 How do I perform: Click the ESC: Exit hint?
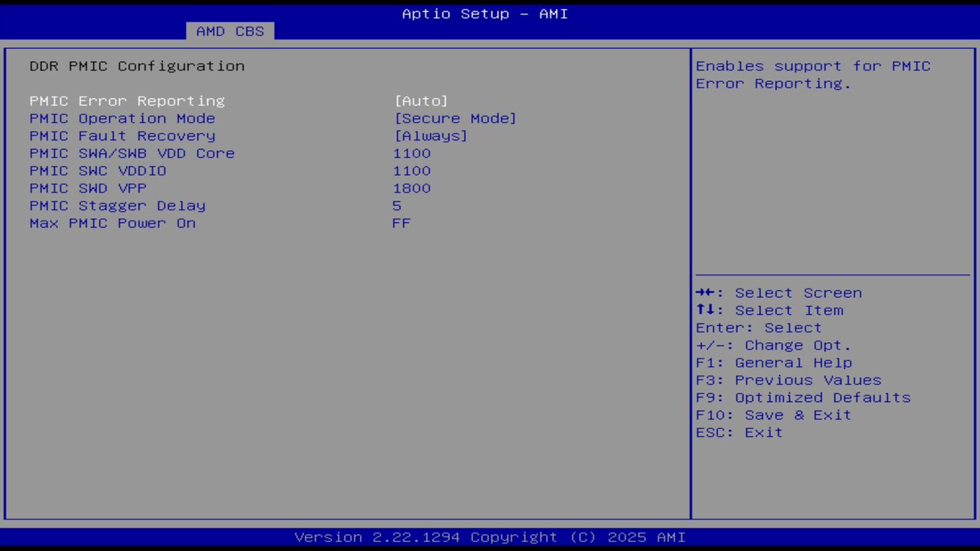[x=740, y=432]
